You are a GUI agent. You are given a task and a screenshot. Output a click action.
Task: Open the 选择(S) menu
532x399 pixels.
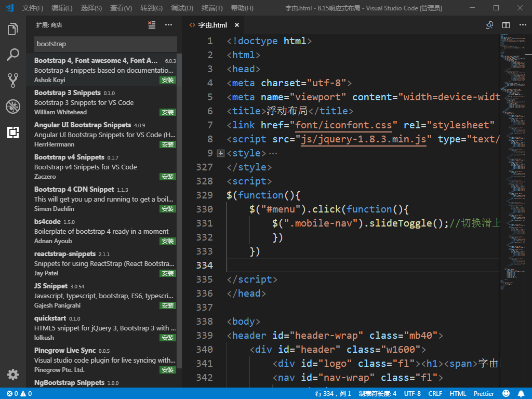click(x=91, y=8)
